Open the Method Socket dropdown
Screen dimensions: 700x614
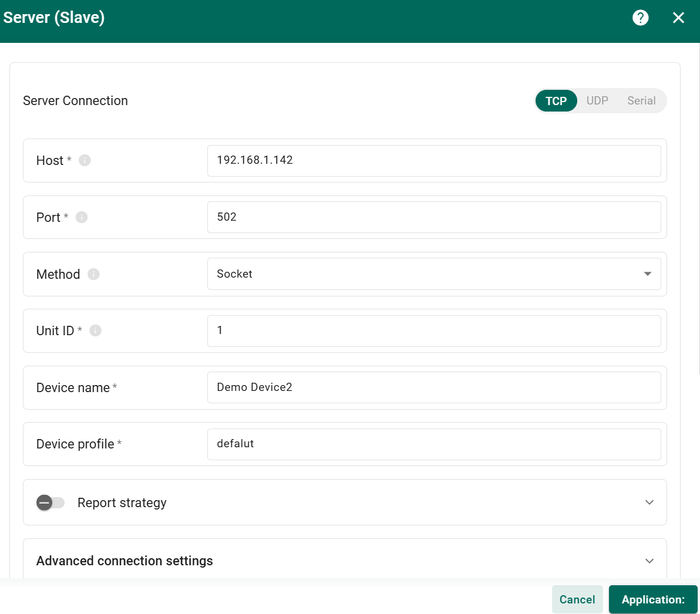click(433, 274)
